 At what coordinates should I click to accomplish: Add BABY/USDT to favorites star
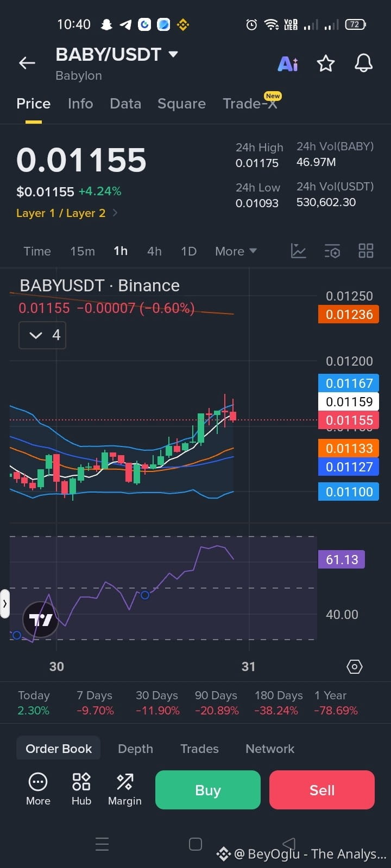click(x=326, y=63)
